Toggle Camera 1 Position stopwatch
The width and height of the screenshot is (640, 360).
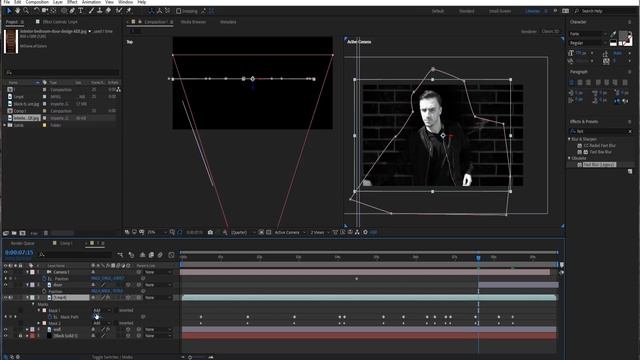tap(44, 279)
